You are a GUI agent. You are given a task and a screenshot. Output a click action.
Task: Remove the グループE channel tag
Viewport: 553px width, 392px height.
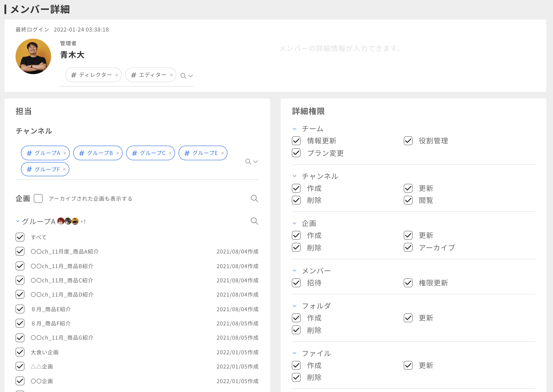(x=222, y=153)
